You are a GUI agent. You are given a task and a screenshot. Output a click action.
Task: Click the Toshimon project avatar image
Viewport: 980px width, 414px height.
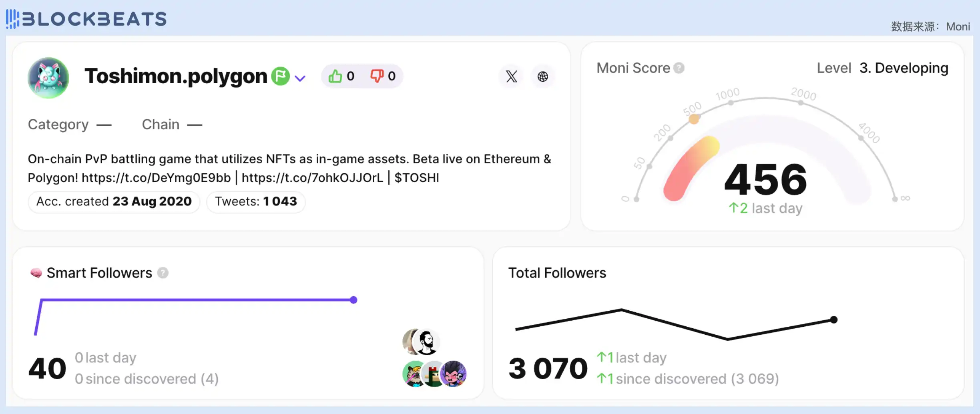click(48, 78)
